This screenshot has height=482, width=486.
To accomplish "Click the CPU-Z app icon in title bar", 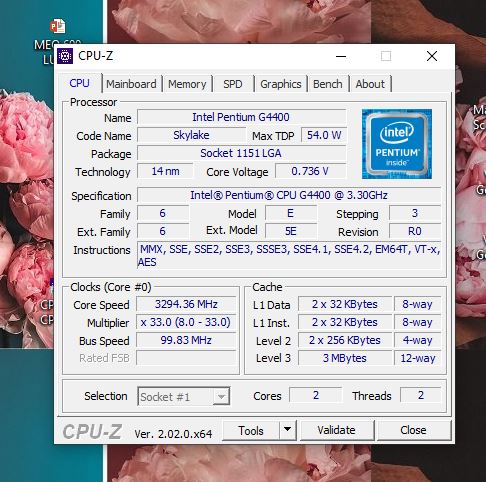I will click(65, 56).
